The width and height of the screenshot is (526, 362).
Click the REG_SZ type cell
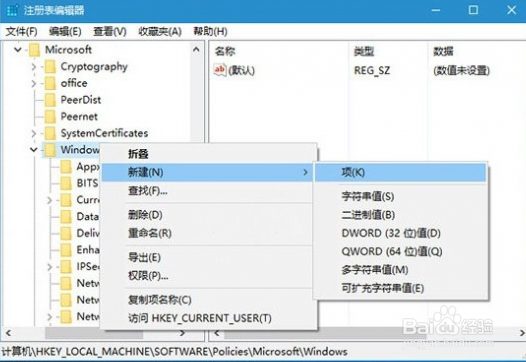coord(372,70)
